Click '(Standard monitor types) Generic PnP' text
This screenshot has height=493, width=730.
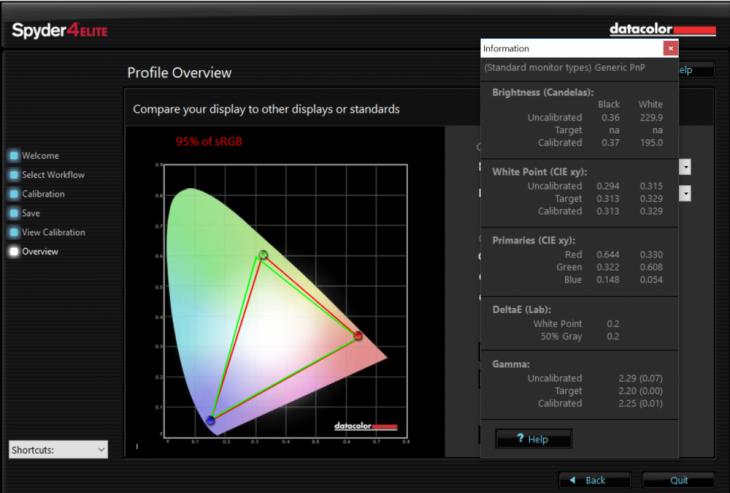(x=564, y=68)
